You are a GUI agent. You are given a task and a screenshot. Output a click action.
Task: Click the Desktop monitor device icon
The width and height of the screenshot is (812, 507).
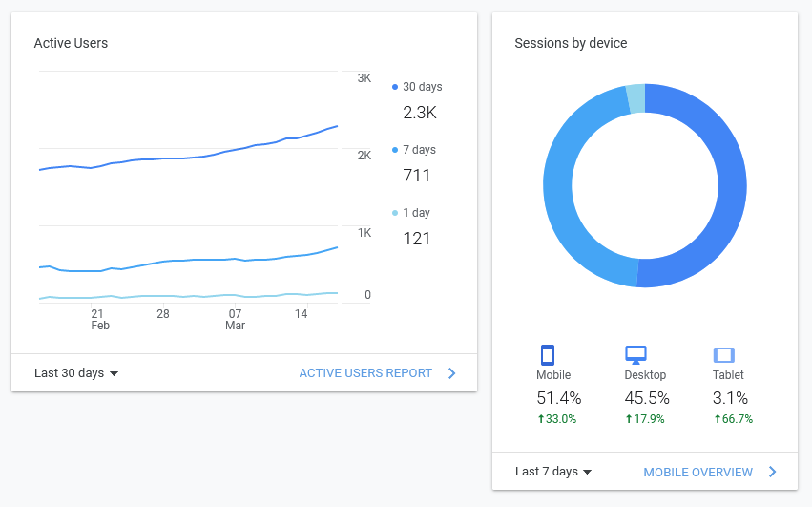coord(635,355)
